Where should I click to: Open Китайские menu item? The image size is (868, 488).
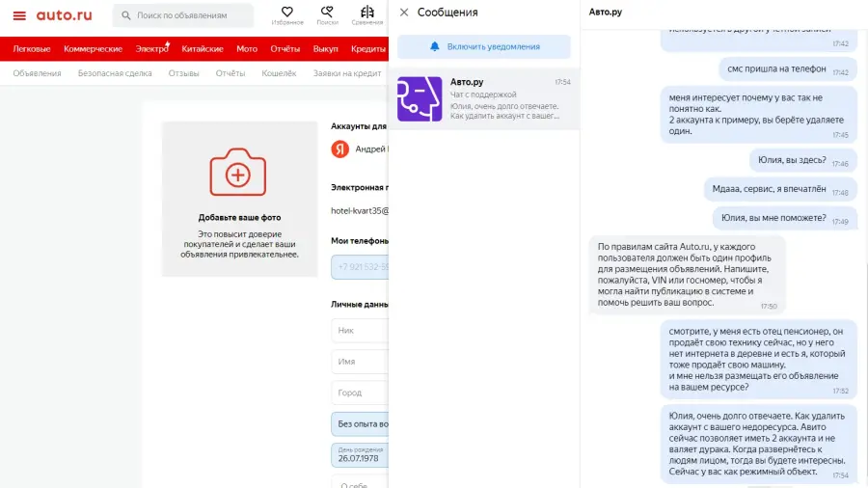pyautogui.click(x=203, y=48)
